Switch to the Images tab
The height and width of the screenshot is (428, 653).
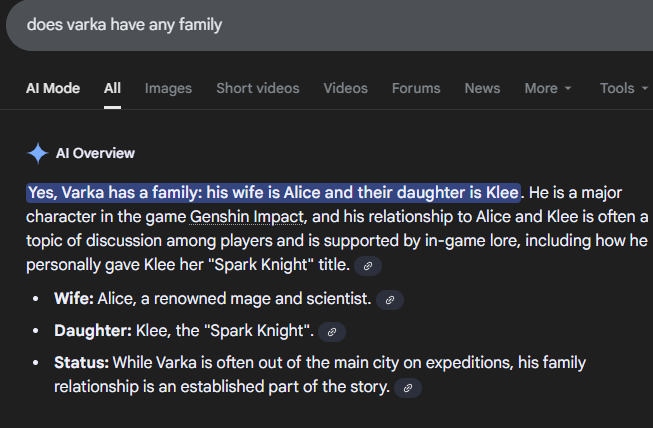click(x=168, y=88)
